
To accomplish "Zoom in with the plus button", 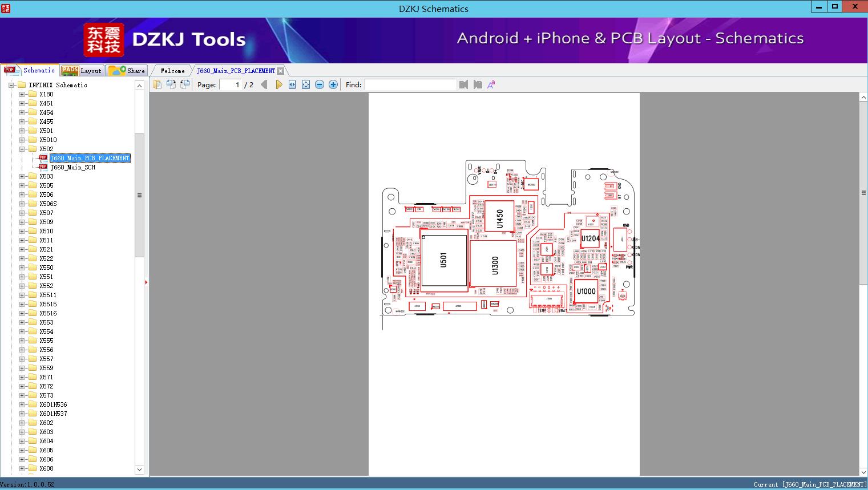I will point(333,84).
